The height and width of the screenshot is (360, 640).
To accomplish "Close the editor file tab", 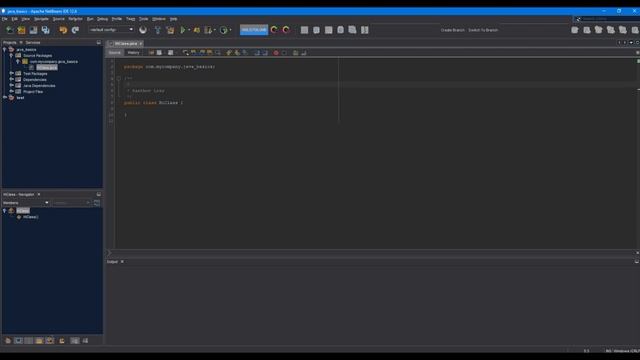I will tap(141, 44).
